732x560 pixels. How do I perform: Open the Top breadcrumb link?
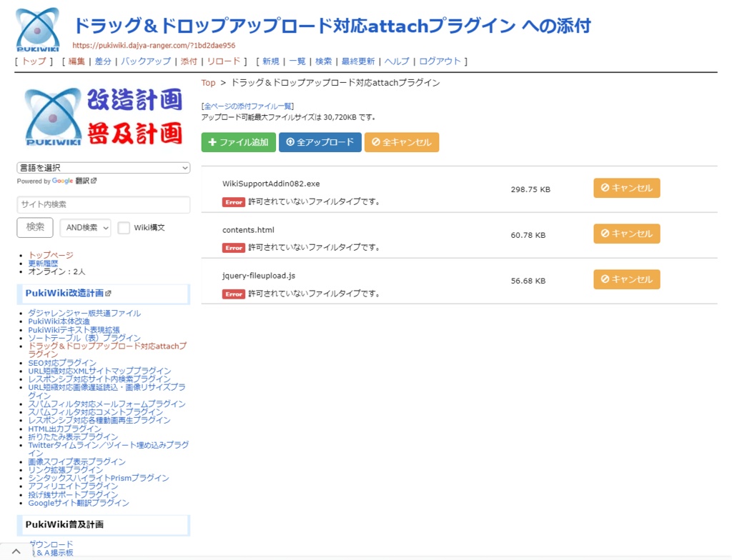(207, 83)
